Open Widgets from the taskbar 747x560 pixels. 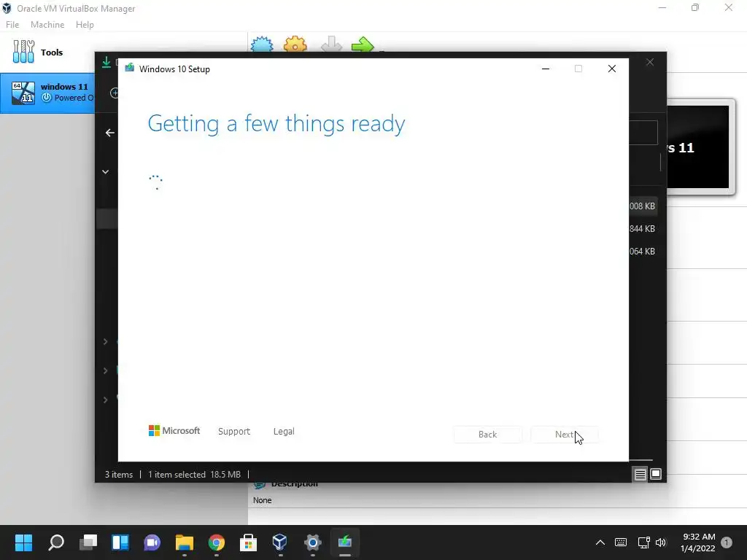coord(120,542)
